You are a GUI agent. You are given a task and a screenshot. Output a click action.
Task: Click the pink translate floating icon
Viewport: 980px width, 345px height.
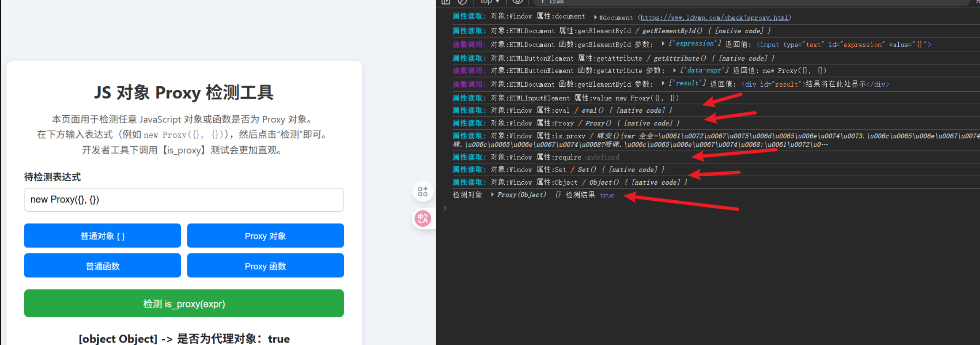coord(423,218)
